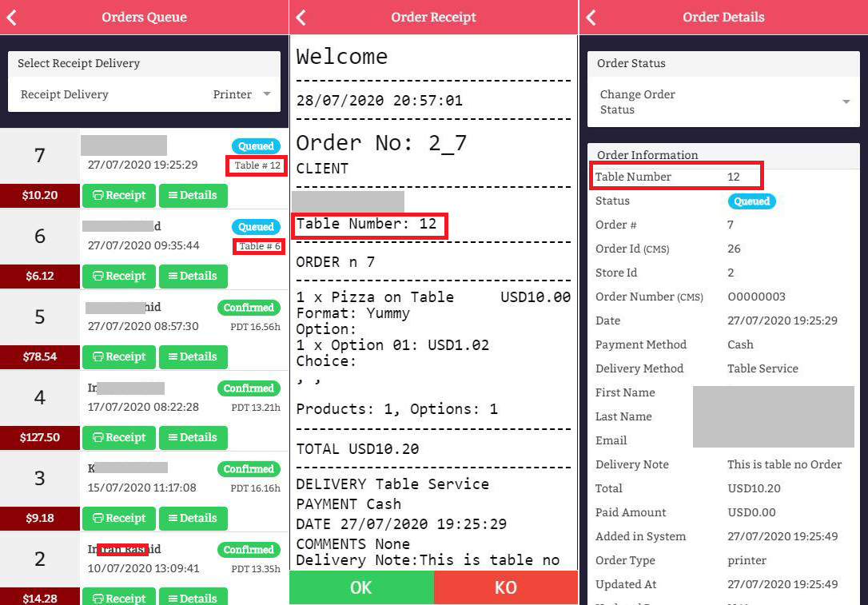This screenshot has height=605, width=868.
Task: Click the Queued status in Order Details
Action: click(x=751, y=201)
